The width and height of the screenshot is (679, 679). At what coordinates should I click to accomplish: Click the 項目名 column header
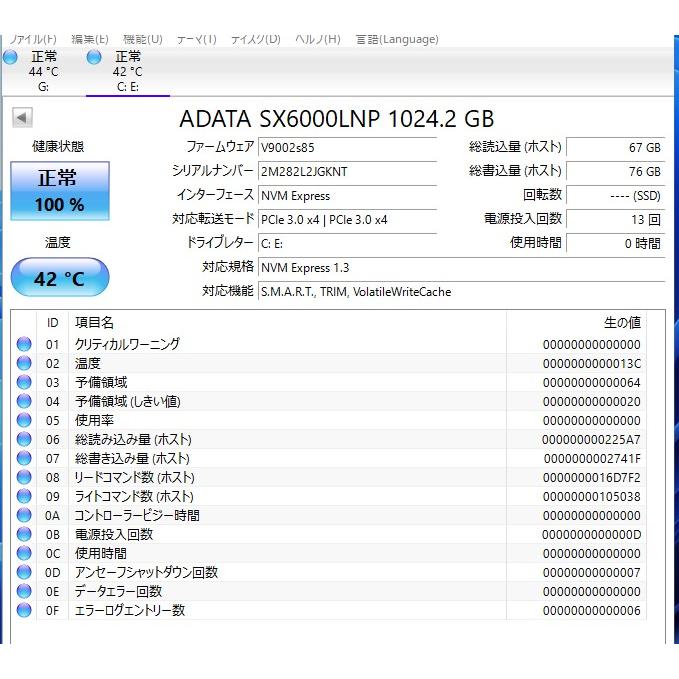click(95, 322)
